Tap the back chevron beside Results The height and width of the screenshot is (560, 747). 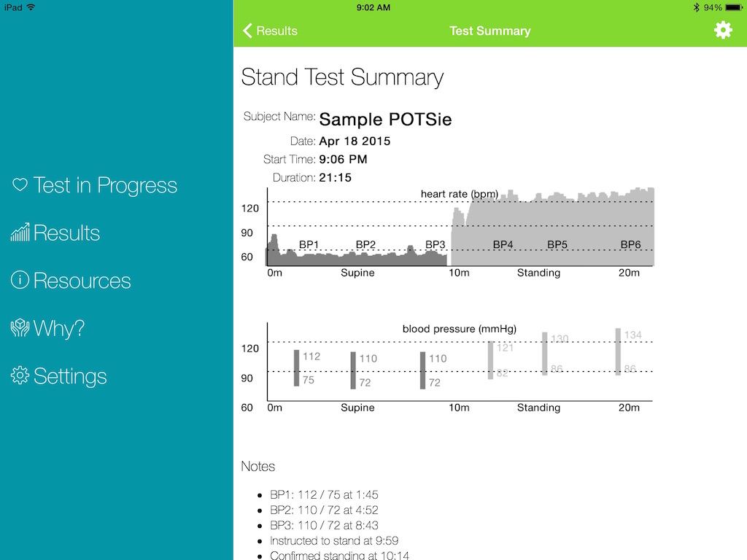pos(247,31)
